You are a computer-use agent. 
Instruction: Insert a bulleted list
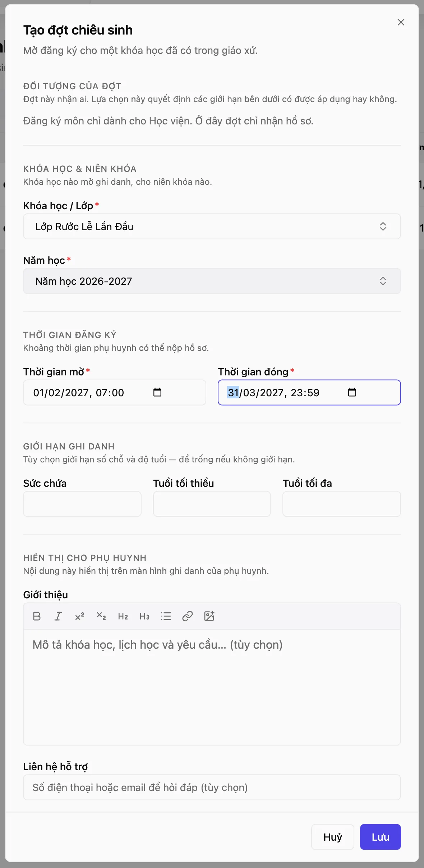point(166,616)
